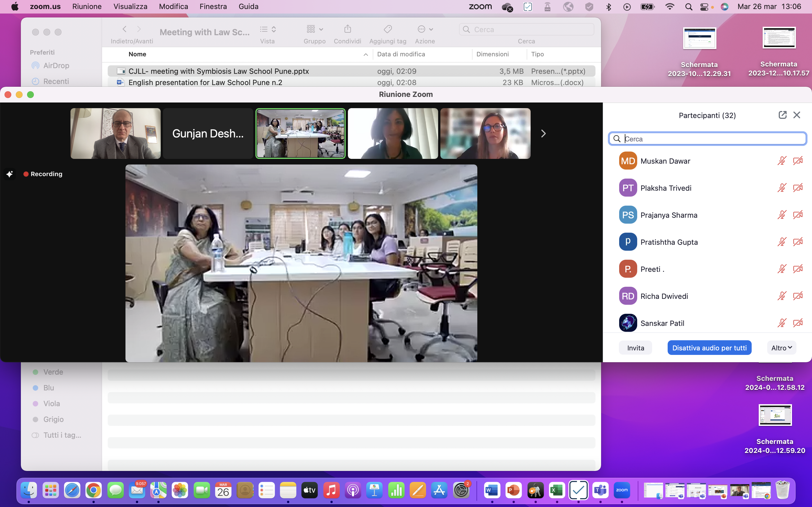812x507 pixels.
Task: Open the Gruppo grouping dropdown in Finder
Action: (x=314, y=30)
